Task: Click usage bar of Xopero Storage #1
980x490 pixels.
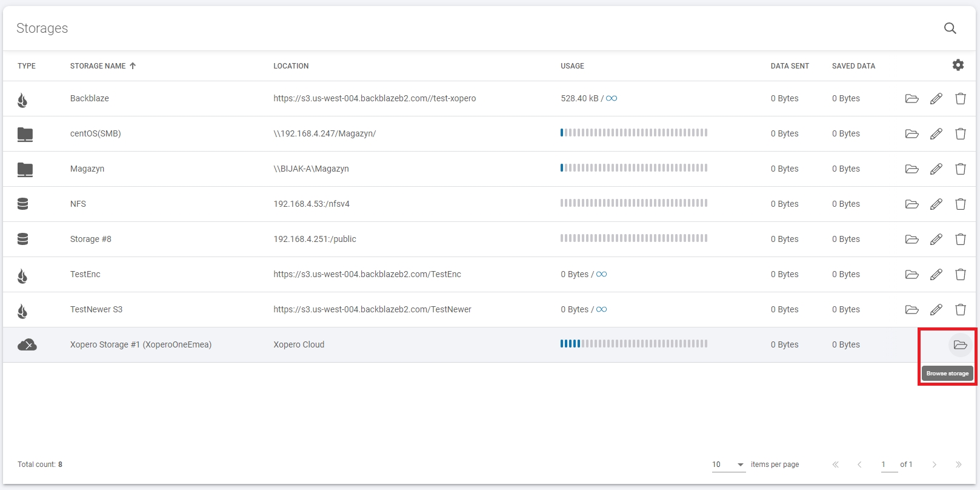Action: pos(633,344)
